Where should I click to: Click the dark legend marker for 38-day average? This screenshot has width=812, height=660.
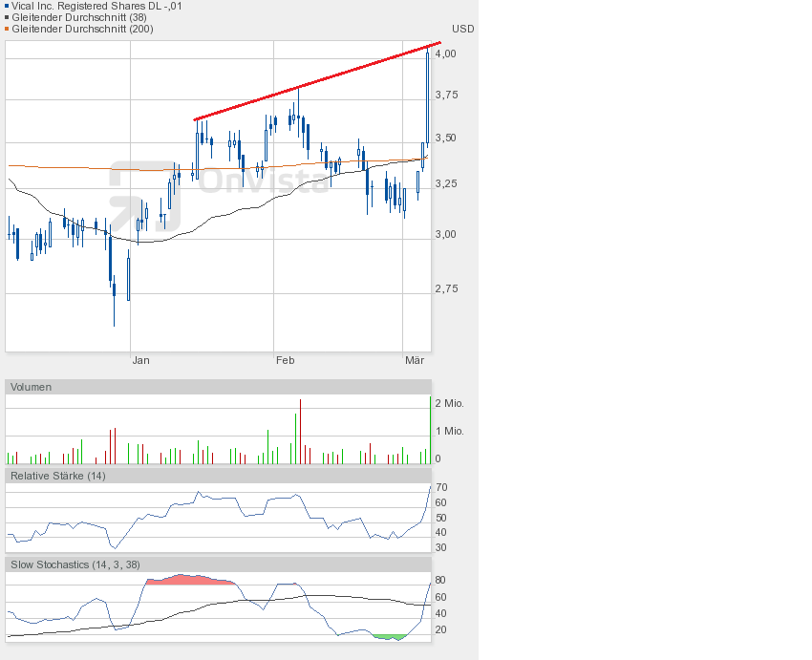(x=7, y=17)
